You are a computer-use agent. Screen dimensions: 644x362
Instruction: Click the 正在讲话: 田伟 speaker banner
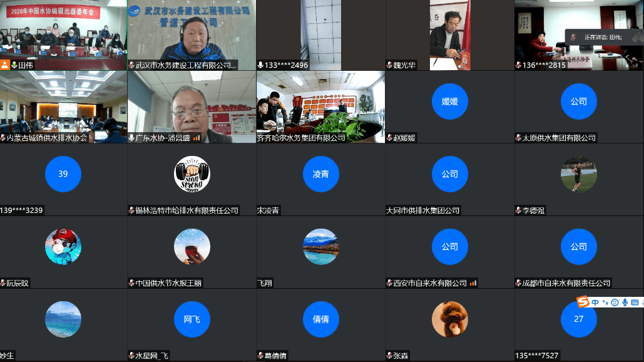click(603, 38)
